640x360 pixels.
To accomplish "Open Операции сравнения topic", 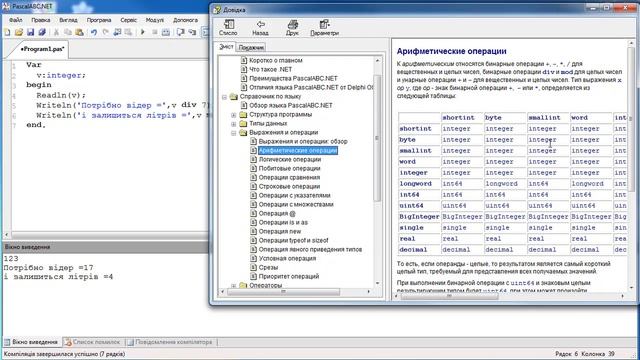I will coord(289,178).
